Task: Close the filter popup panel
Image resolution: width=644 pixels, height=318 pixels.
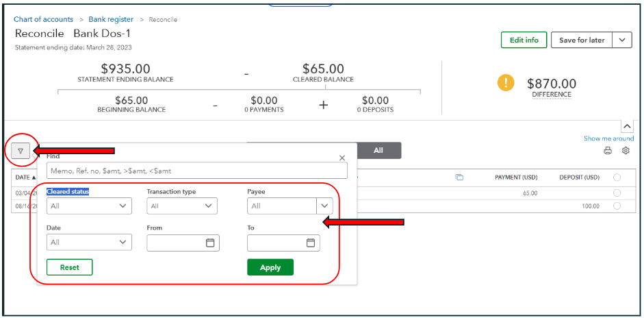Action: pos(342,158)
